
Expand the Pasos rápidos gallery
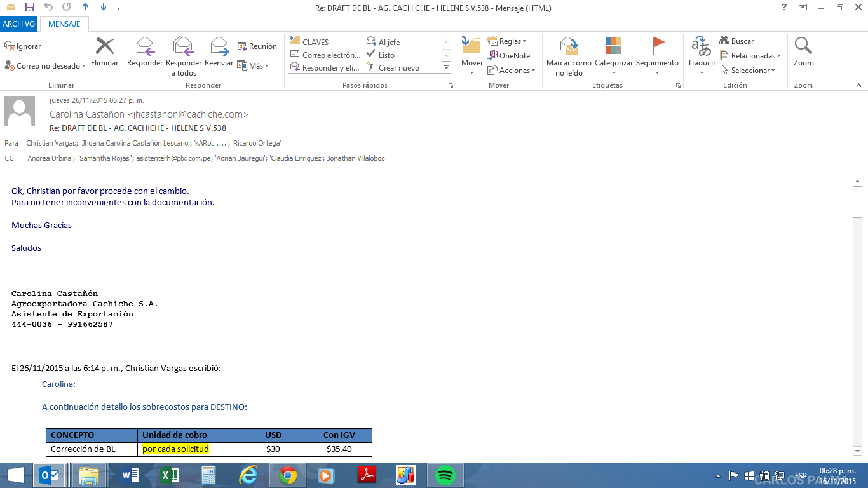[x=446, y=68]
